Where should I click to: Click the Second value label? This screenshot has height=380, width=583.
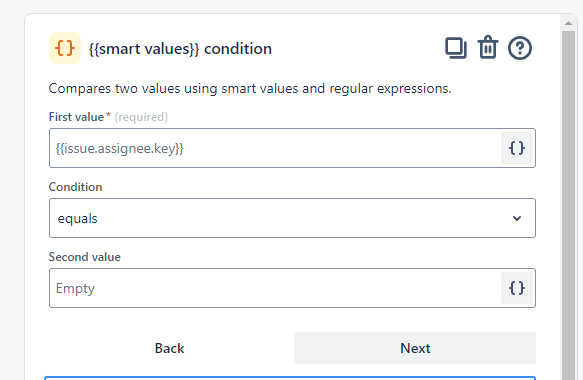[85, 257]
